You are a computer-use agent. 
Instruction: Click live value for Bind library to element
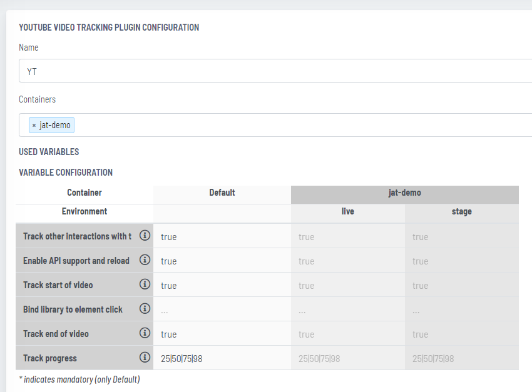(348, 309)
